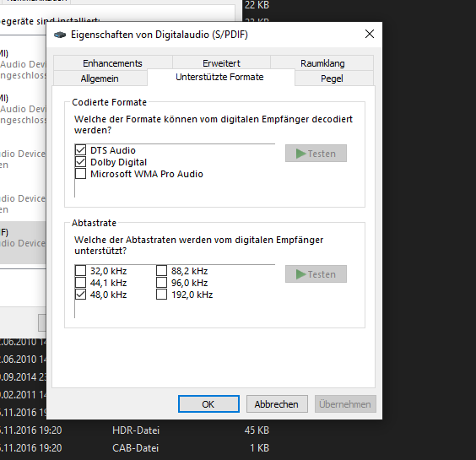Viewport: 476px width, 460px height.
Task: Click Testen button for Abtastrate
Action: click(x=316, y=274)
